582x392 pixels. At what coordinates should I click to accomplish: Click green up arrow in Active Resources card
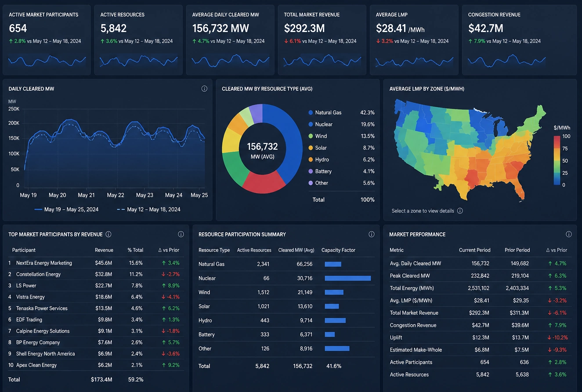coord(102,41)
